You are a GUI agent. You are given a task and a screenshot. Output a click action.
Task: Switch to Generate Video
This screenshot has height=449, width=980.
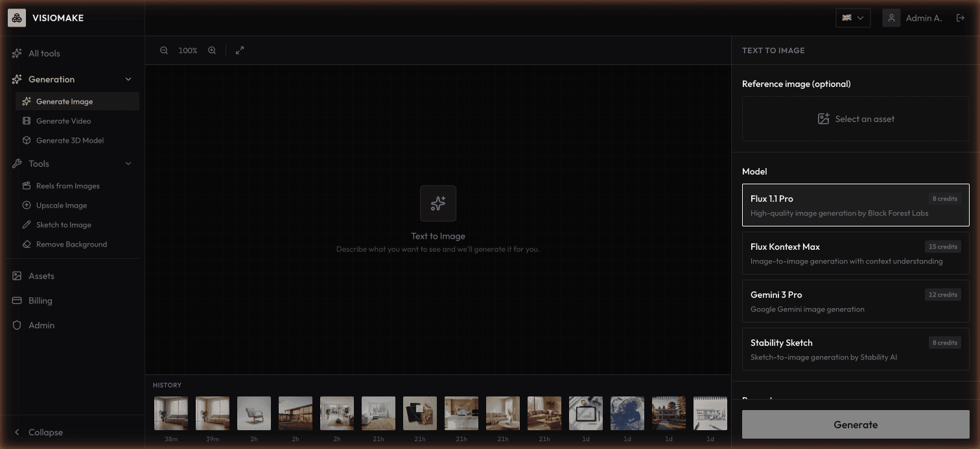point(64,121)
